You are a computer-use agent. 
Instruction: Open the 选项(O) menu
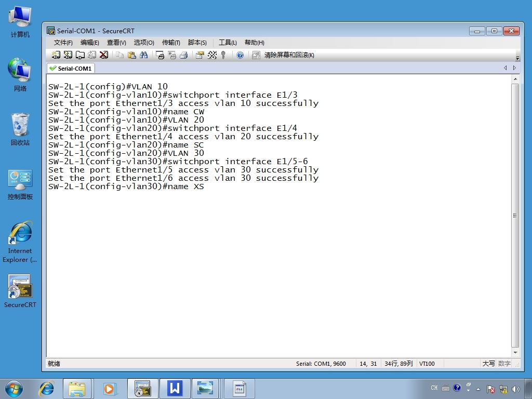click(x=144, y=43)
